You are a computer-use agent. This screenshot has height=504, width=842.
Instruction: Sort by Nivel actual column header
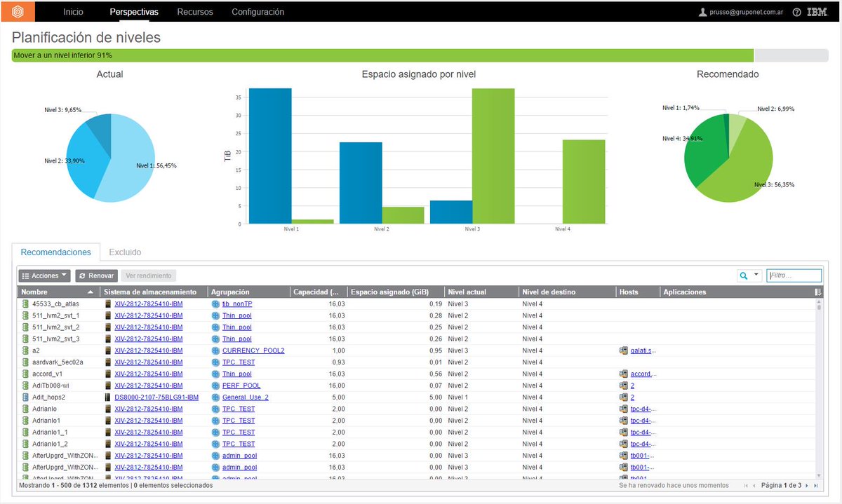pos(467,292)
